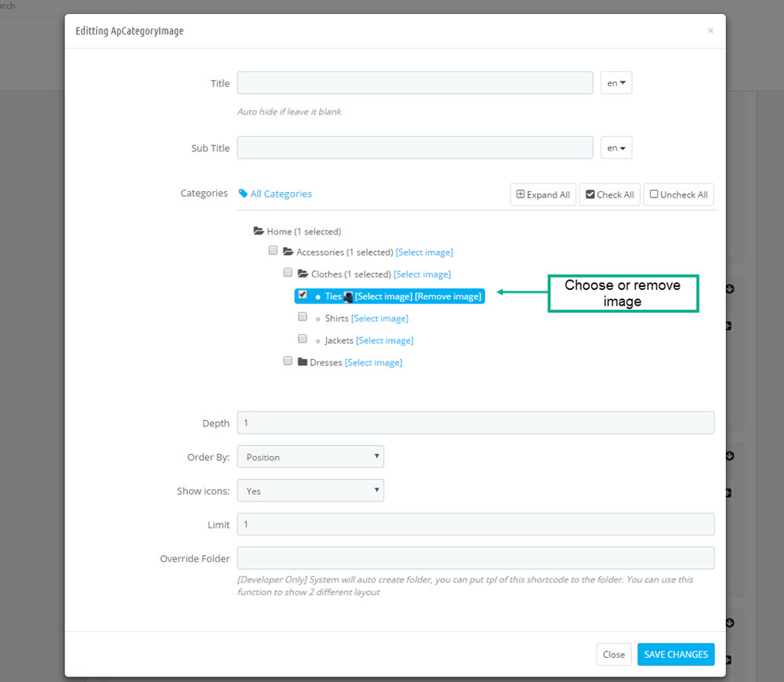Image resolution: width=784 pixels, height=682 pixels.
Task: Focus the Sub Title input field
Action: click(x=415, y=147)
